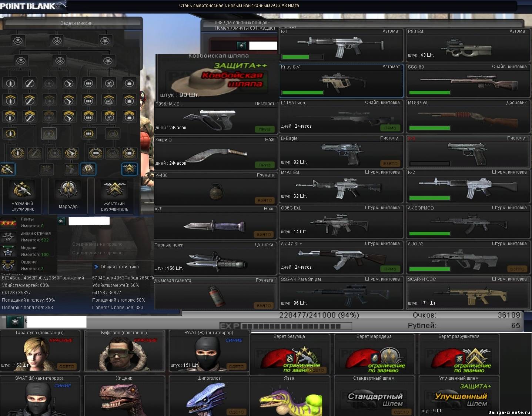Click the Kriss S.V. durability bar
This screenshot has width=532, height=416.
pyautogui.click(x=302, y=93)
